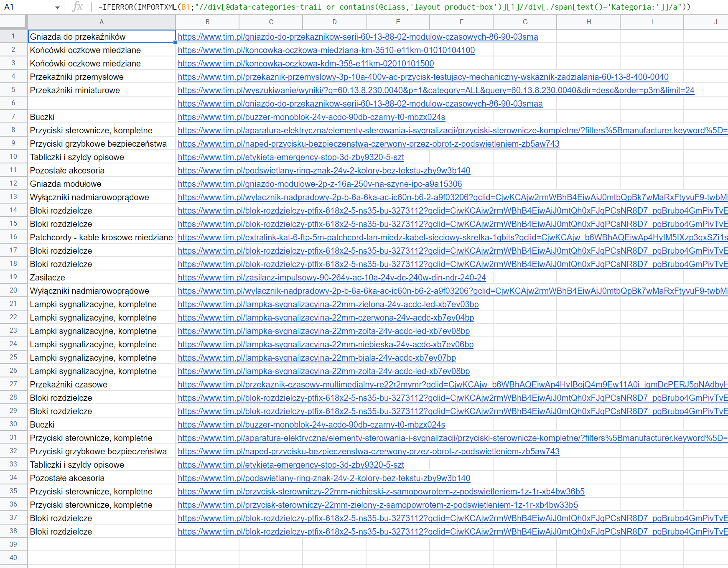Select 'Lampki sygnalizacyjne, kompletne' in row 21
This screenshot has height=568, width=728.
(102, 304)
